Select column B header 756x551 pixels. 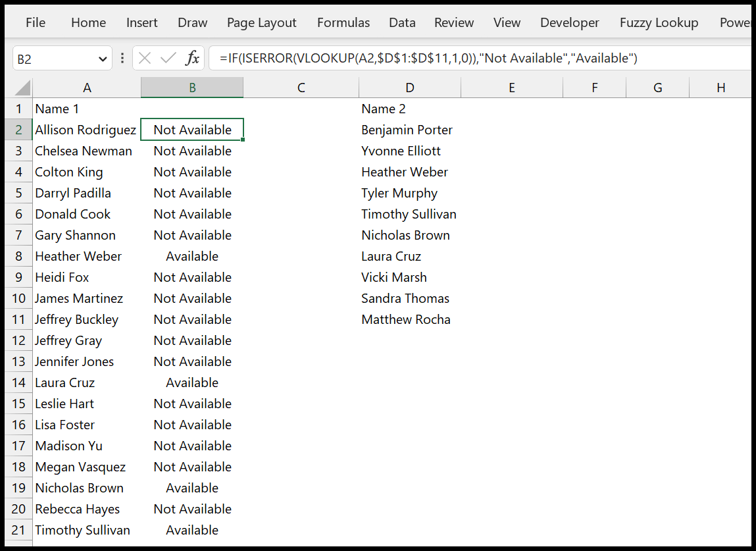click(192, 88)
